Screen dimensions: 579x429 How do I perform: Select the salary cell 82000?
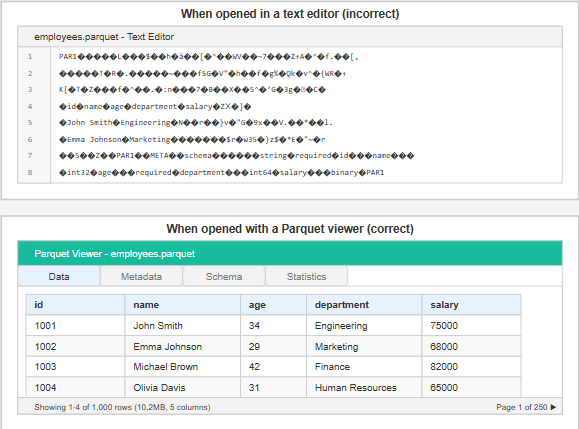pos(472,367)
